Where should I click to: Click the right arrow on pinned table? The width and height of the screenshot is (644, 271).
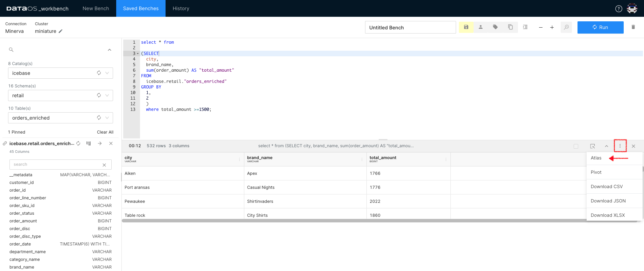tap(100, 143)
